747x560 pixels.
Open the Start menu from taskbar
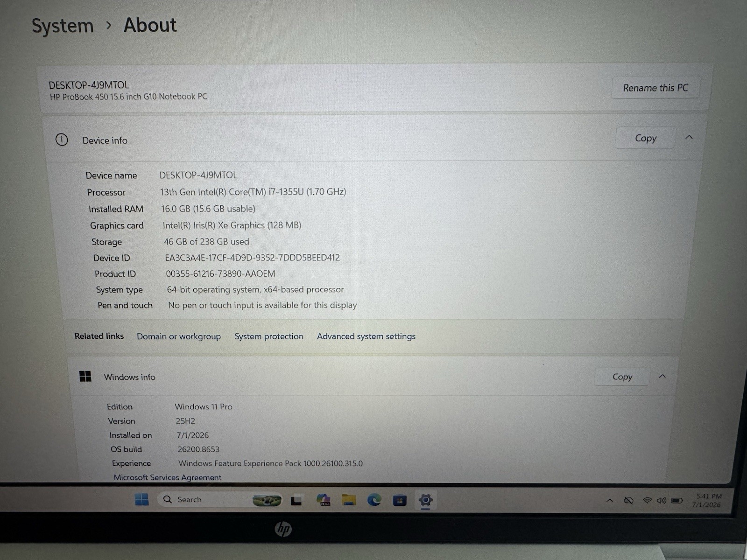141,499
